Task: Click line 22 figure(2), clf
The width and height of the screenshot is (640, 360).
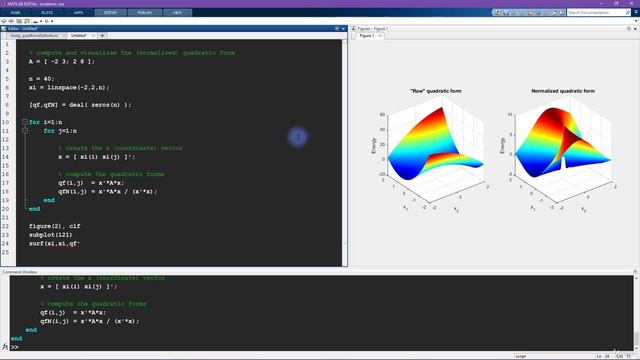Action: point(55,226)
